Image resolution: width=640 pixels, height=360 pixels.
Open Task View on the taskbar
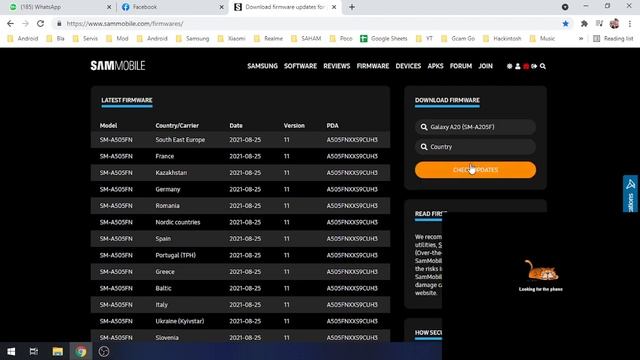coord(34,351)
